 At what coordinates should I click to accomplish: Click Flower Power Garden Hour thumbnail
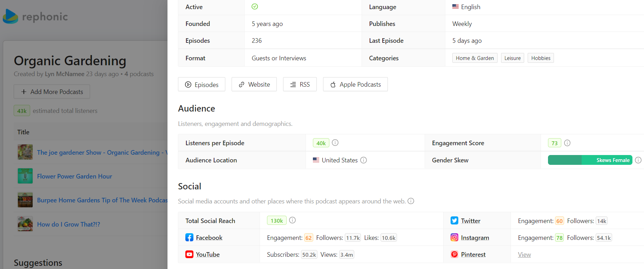tap(25, 176)
